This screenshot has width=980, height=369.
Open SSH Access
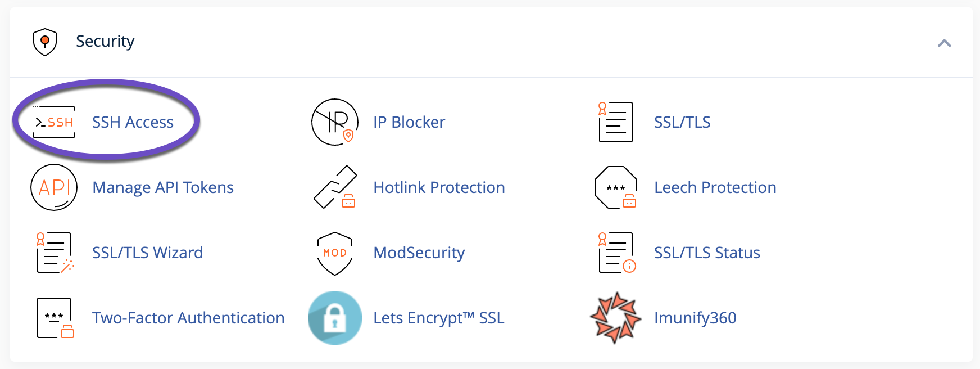(x=133, y=122)
